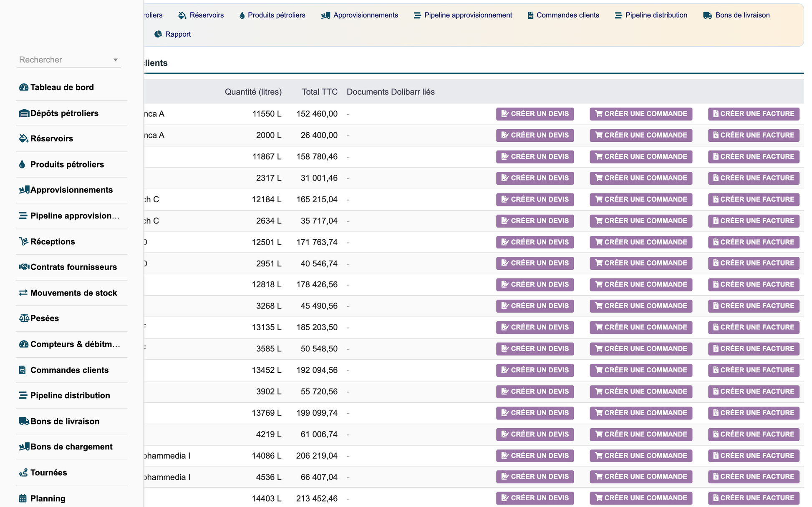Select the 206 219,04 total cell
812x507 pixels.
click(x=317, y=456)
